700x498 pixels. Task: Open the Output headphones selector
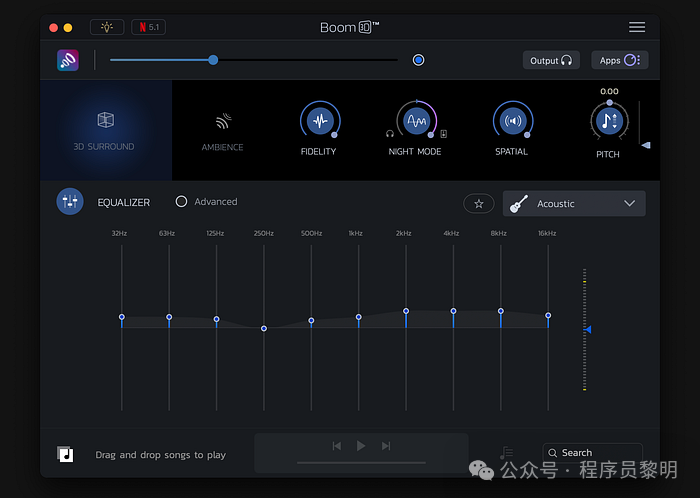coord(551,60)
